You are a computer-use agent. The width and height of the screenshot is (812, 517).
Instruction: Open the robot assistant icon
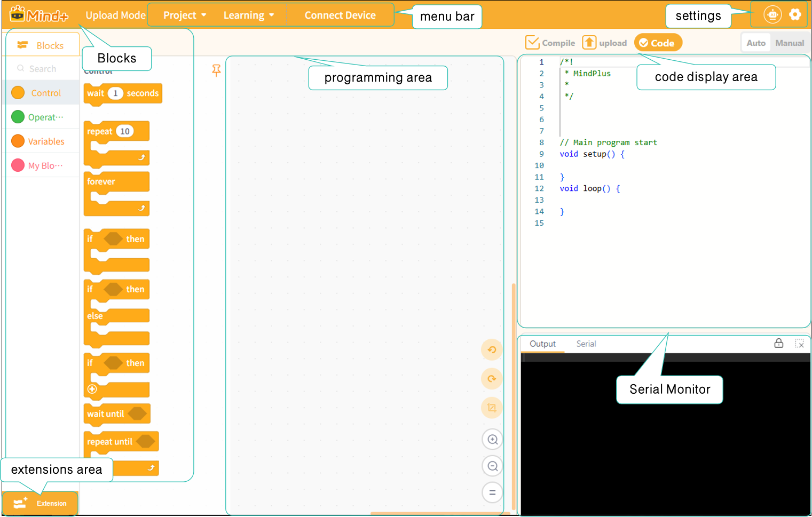click(x=772, y=14)
